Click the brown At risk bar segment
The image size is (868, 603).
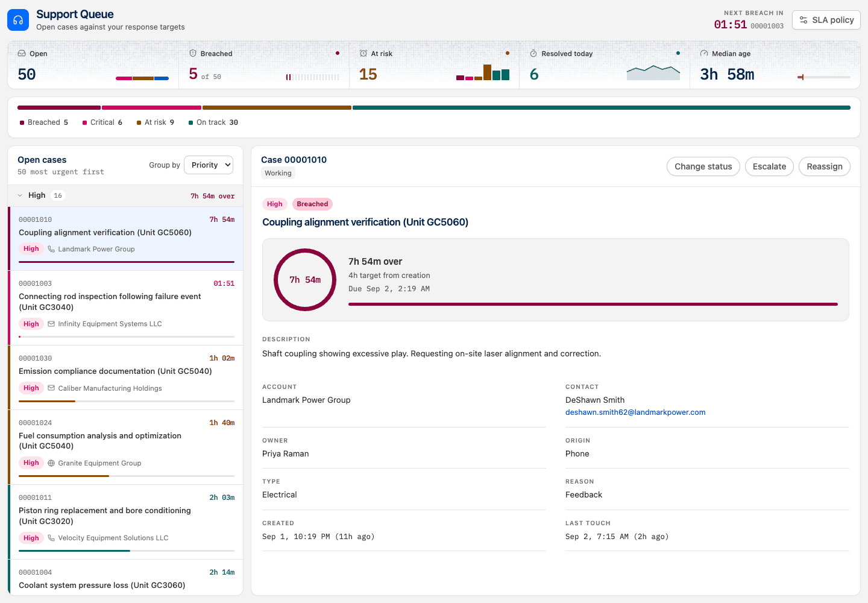click(277, 108)
